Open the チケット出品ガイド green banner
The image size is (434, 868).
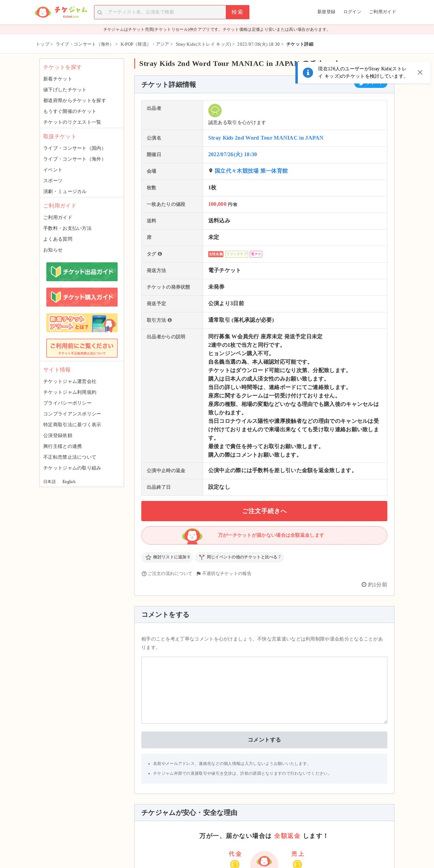tap(82, 272)
